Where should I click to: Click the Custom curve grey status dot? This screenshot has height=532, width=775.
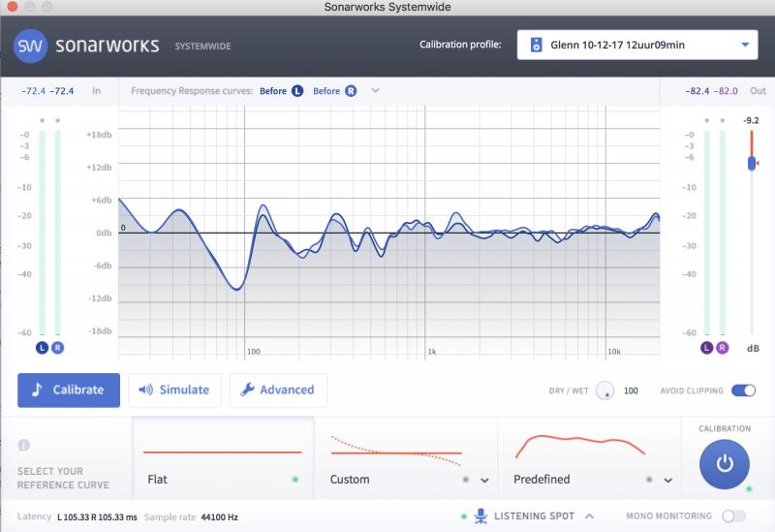[466, 479]
